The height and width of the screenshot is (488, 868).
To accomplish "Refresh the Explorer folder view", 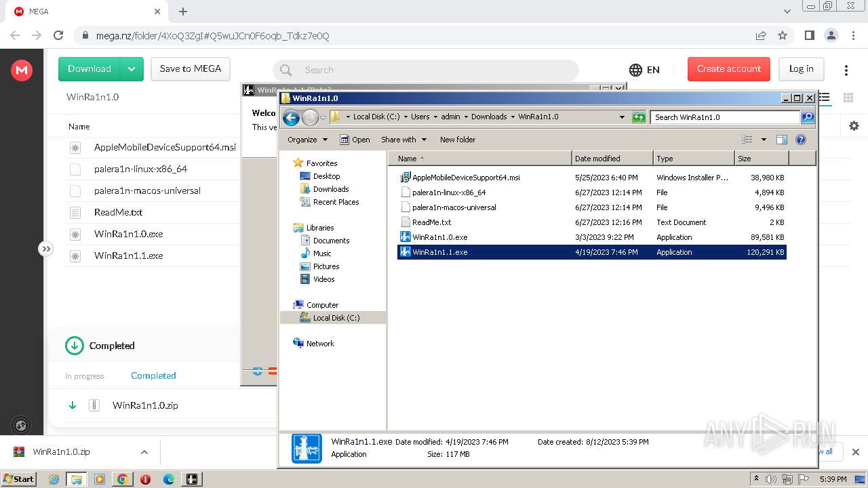I will pos(639,117).
